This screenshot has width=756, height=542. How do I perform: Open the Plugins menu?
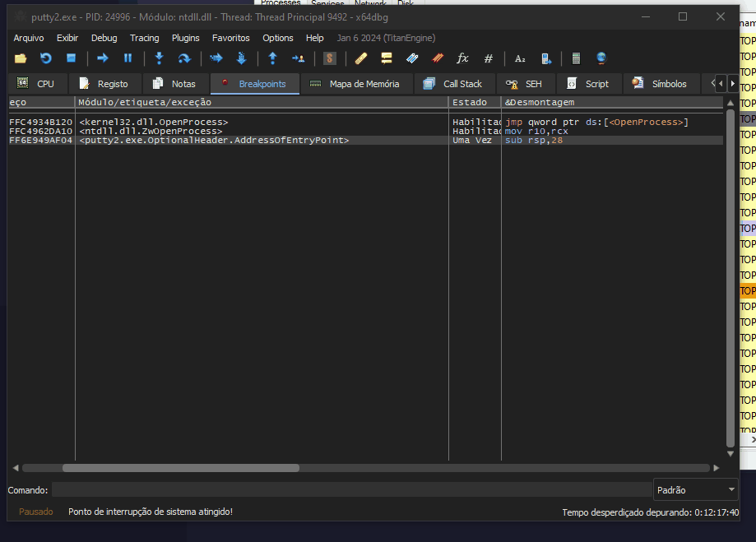[x=185, y=38]
